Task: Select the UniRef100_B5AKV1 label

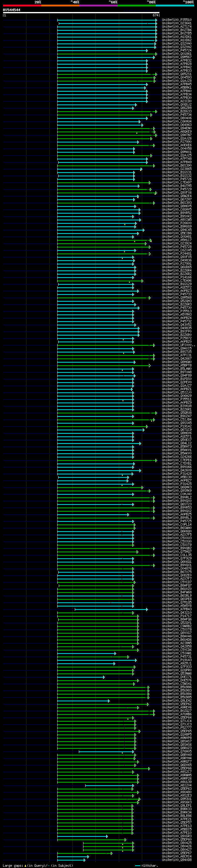Action: click(x=177, y=450)
